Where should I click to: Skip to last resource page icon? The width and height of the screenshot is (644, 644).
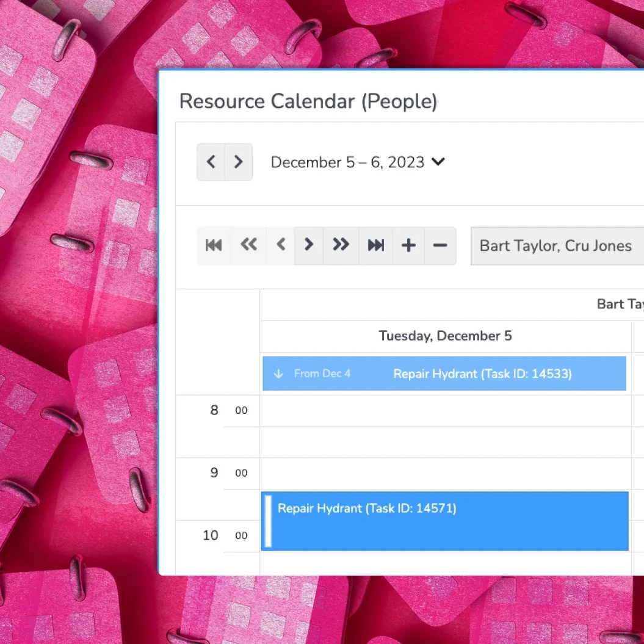(376, 245)
